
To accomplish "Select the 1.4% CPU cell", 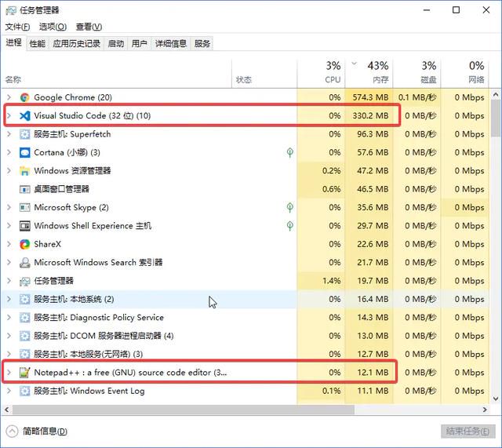I will pos(321,281).
